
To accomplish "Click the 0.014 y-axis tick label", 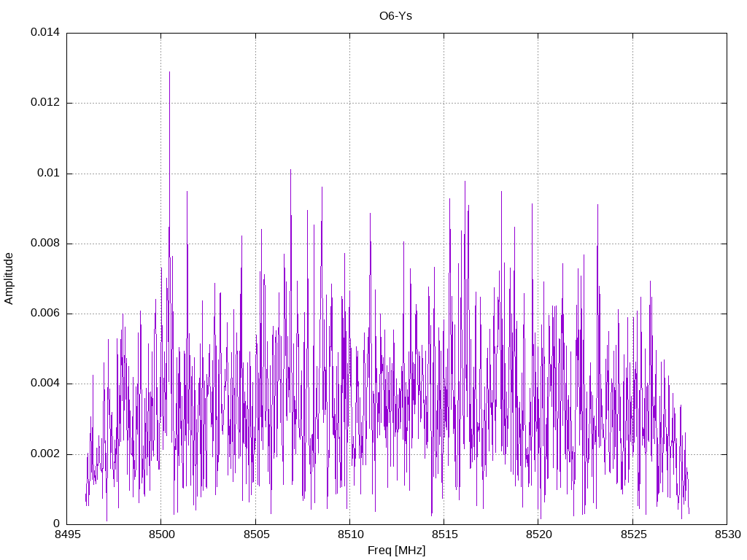I will (45, 32).
